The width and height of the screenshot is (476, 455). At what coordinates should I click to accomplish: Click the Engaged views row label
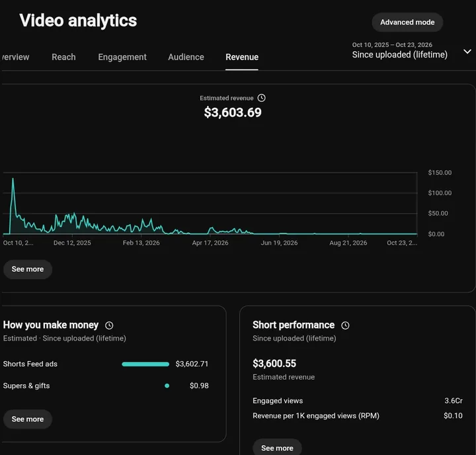[x=278, y=401]
